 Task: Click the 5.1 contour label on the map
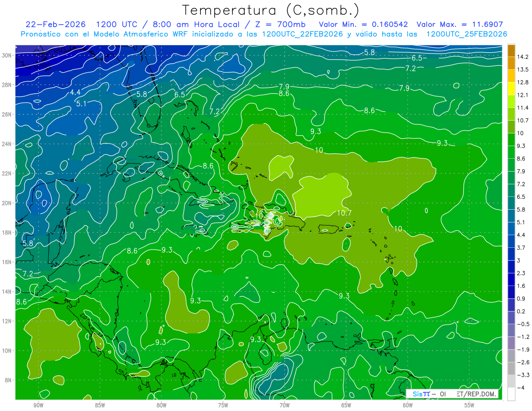tap(81, 104)
